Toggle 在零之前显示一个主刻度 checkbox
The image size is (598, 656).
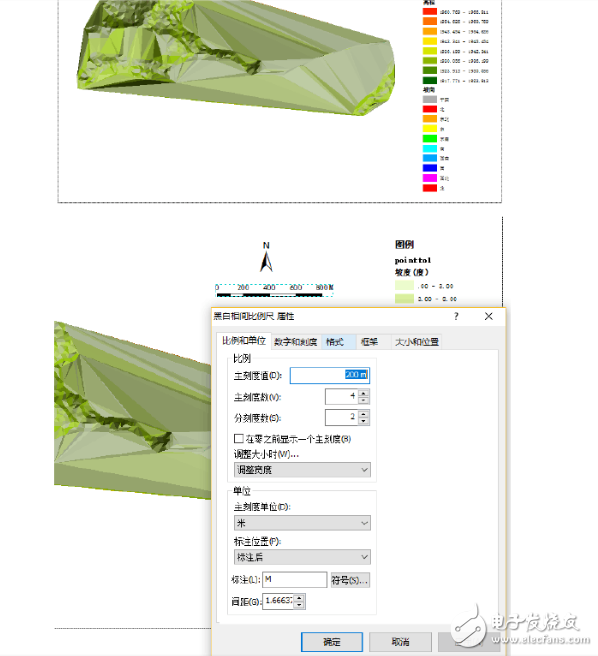pos(239,438)
